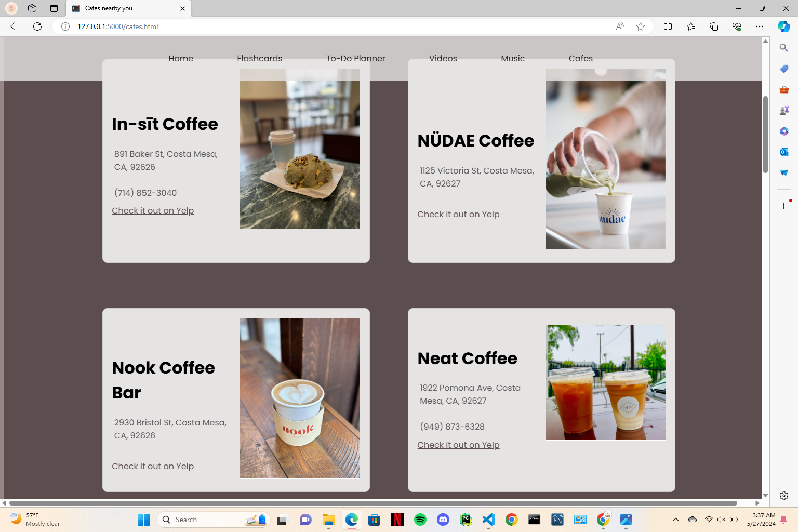Viewport: 798px width, 532px height.
Task: Open sidebar settings gear
Action: [x=784, y=496]
